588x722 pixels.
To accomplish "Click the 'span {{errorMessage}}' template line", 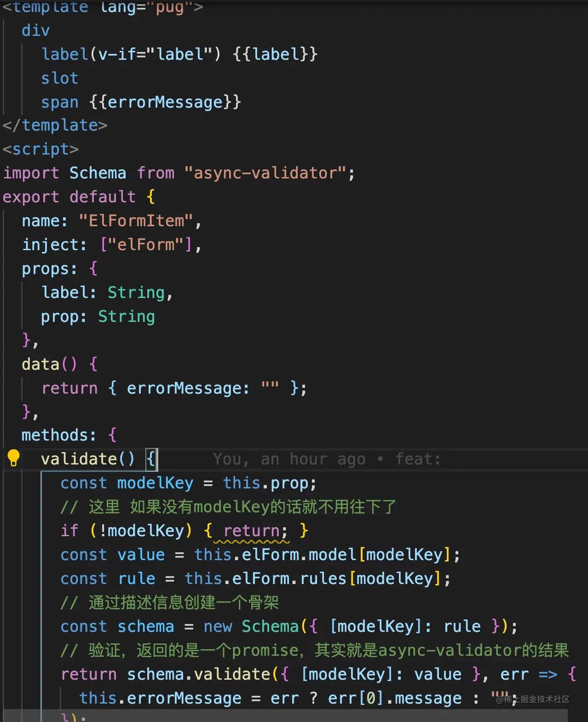I will [x=141, y=102].
